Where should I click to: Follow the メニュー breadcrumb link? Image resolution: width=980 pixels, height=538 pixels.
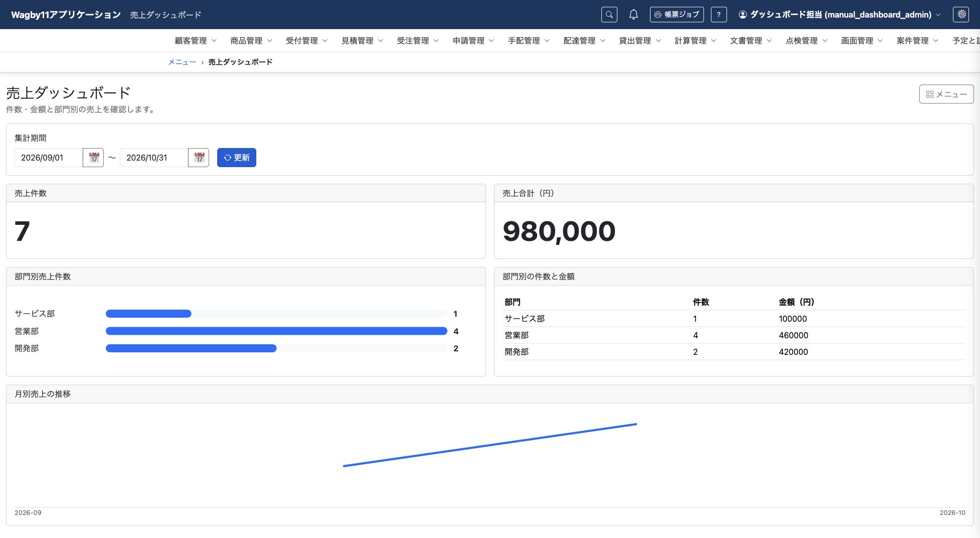[182, 62]
